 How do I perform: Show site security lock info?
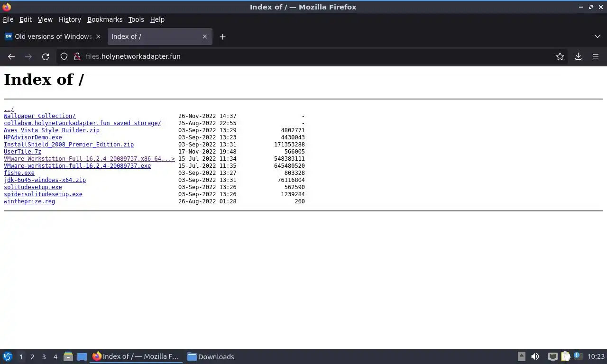point(77,56)
